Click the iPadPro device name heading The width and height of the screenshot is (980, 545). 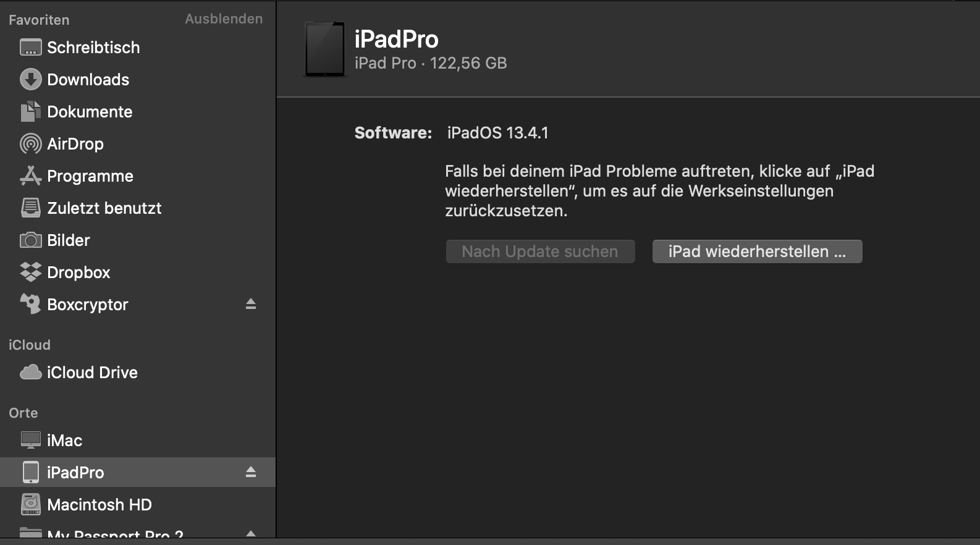pyautogui.click(x=396, y=39)
